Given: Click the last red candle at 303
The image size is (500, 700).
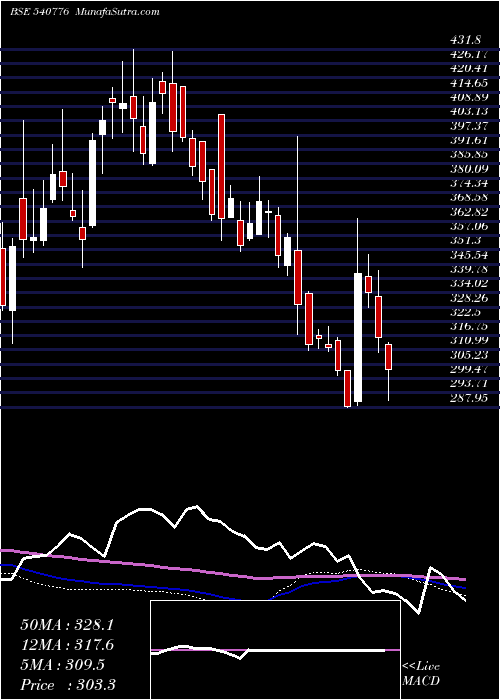Looking at the screenshot, I should point(388,357).
